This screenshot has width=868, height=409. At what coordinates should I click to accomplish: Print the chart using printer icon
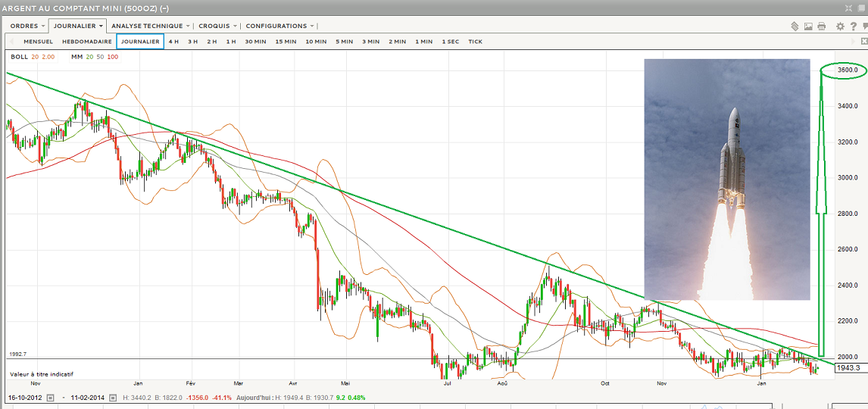(x=822, y=27)
